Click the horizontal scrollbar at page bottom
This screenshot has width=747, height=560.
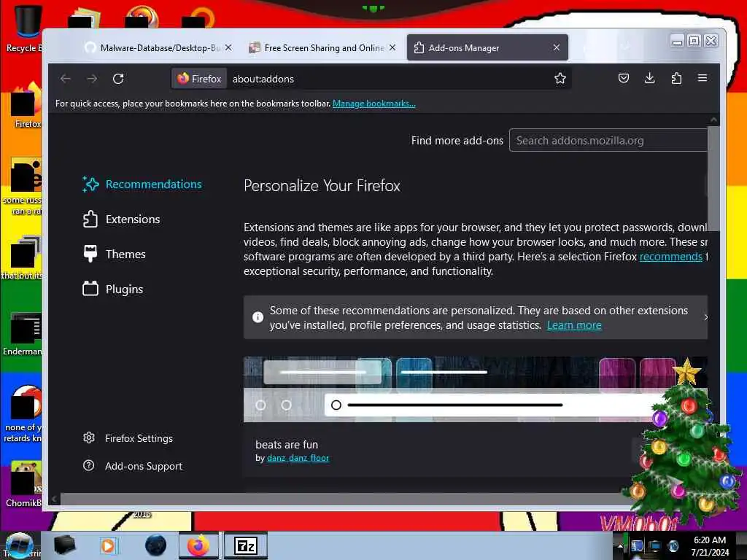(343, 499)
